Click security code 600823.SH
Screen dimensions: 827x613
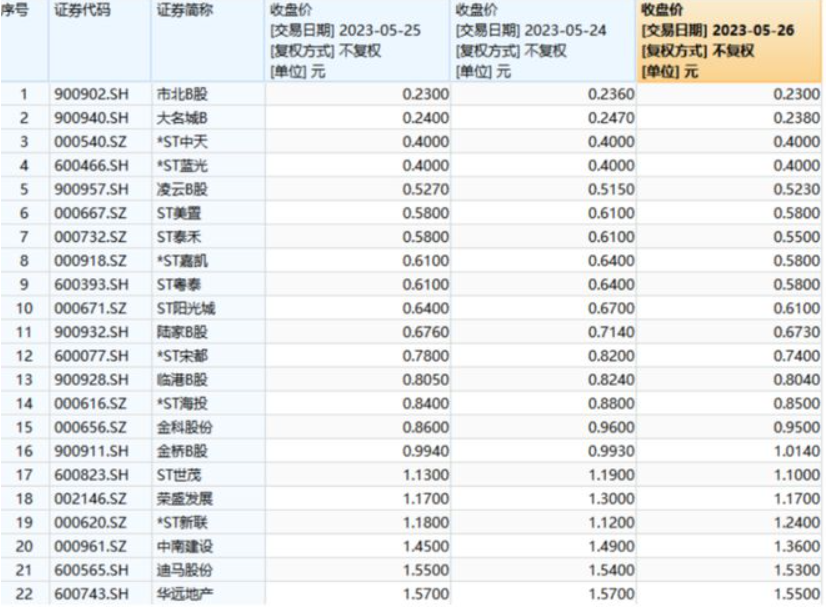[x=91, y=475]
